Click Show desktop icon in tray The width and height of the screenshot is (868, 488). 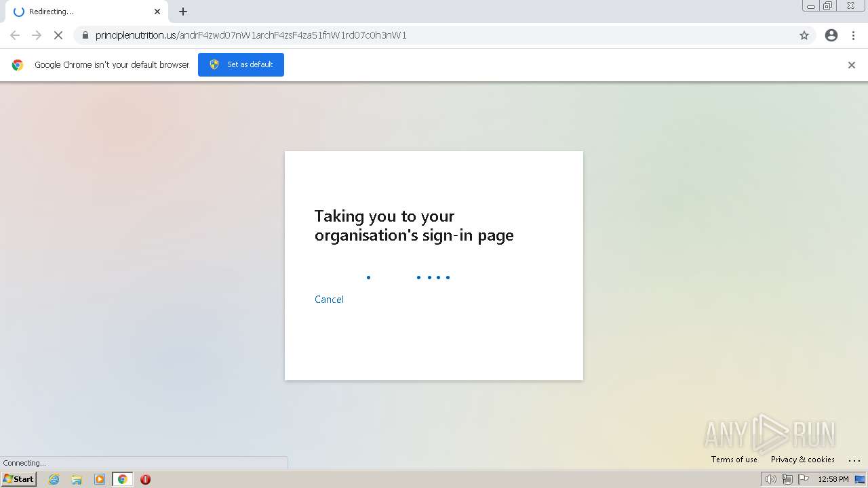coord(860,479)
